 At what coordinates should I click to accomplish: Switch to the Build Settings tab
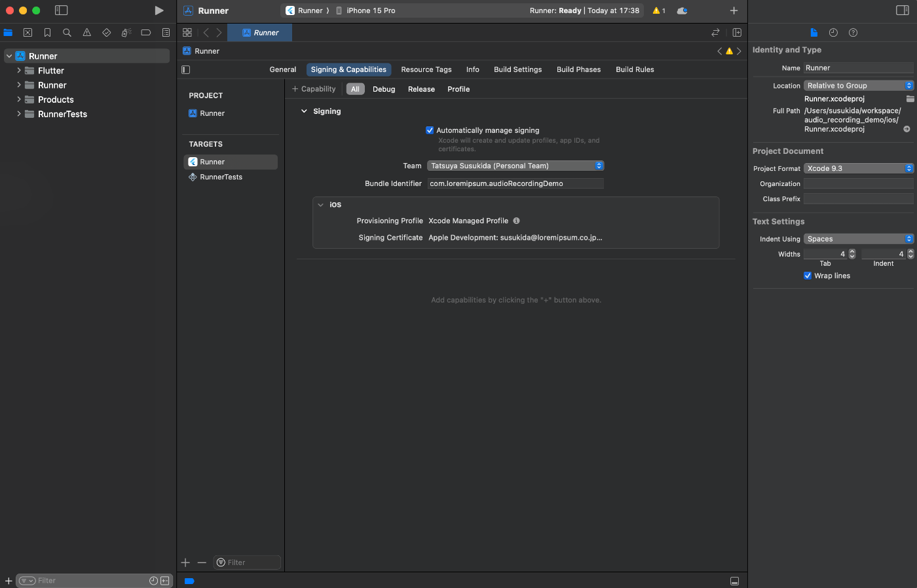tap(518, 69)
